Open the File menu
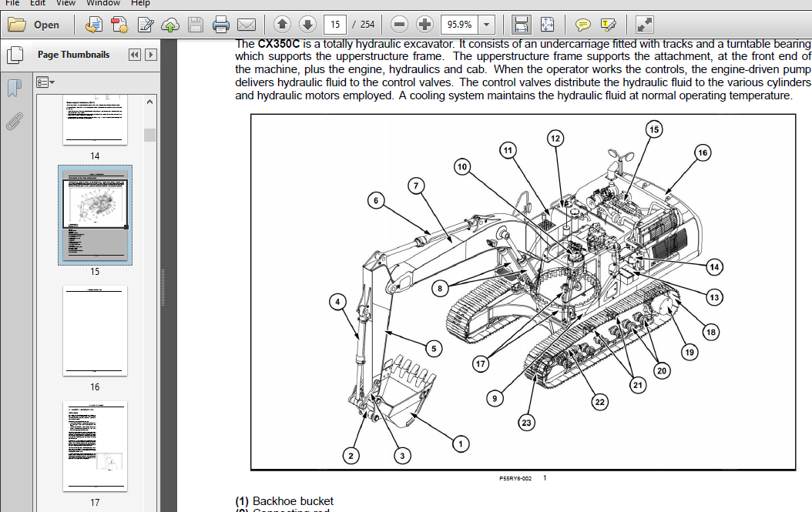This screenshot has height=512, width=812. tap(12, 3)
